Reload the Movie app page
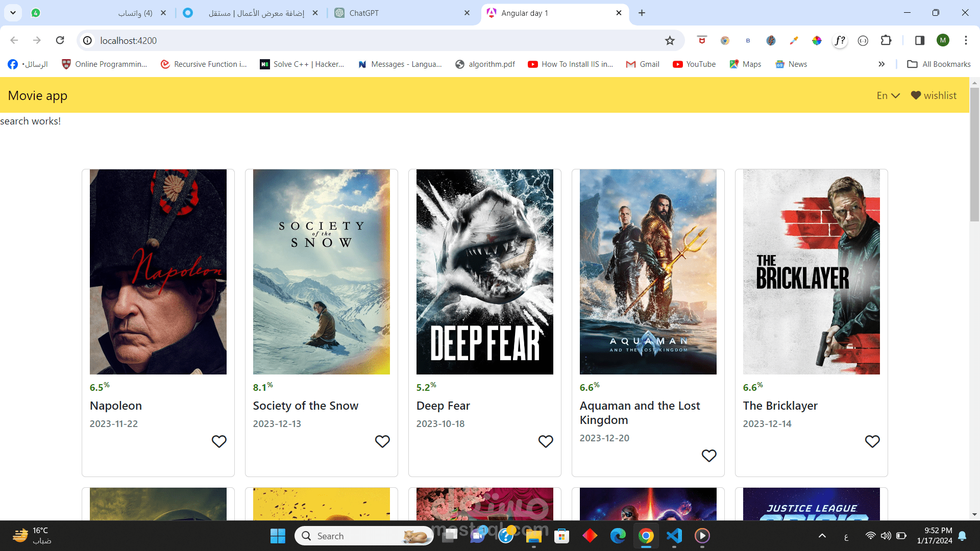The width and height of the screenshot is (980, 551). (x=60, y=40)
